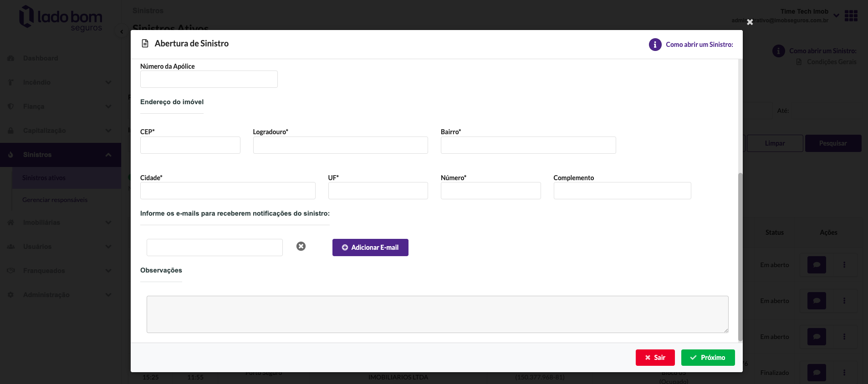The height and width of the screenshot is (384, 868).
Task: Click the Franqueados handshake icon in sidebar
Action: pyautogui.click(x=11, y=271)
